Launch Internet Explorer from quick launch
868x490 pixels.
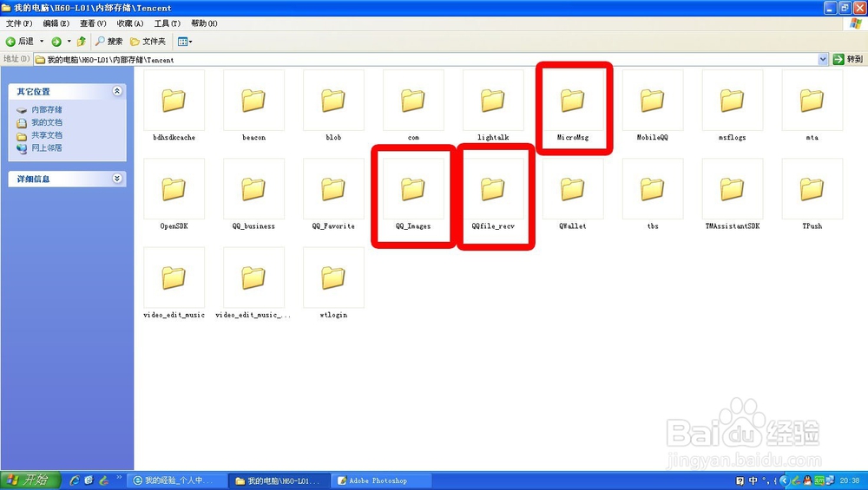coord(74,480)
